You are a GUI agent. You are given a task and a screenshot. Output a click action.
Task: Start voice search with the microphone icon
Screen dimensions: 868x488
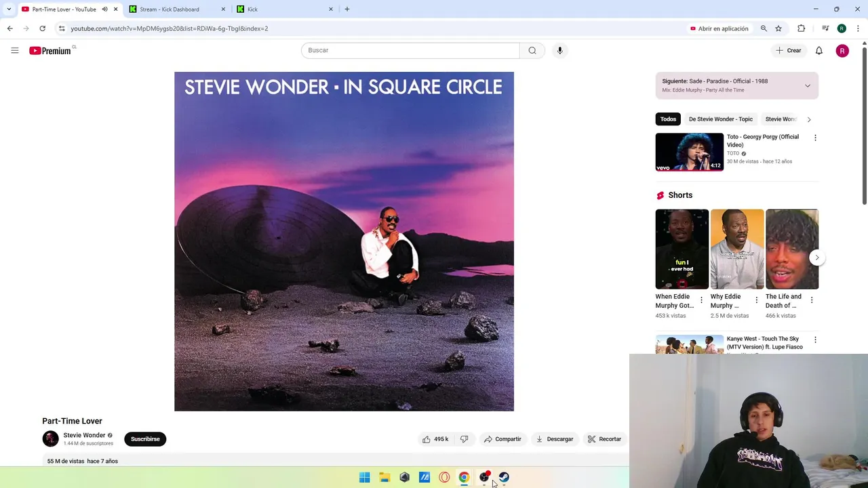click(x=559, y=50)
